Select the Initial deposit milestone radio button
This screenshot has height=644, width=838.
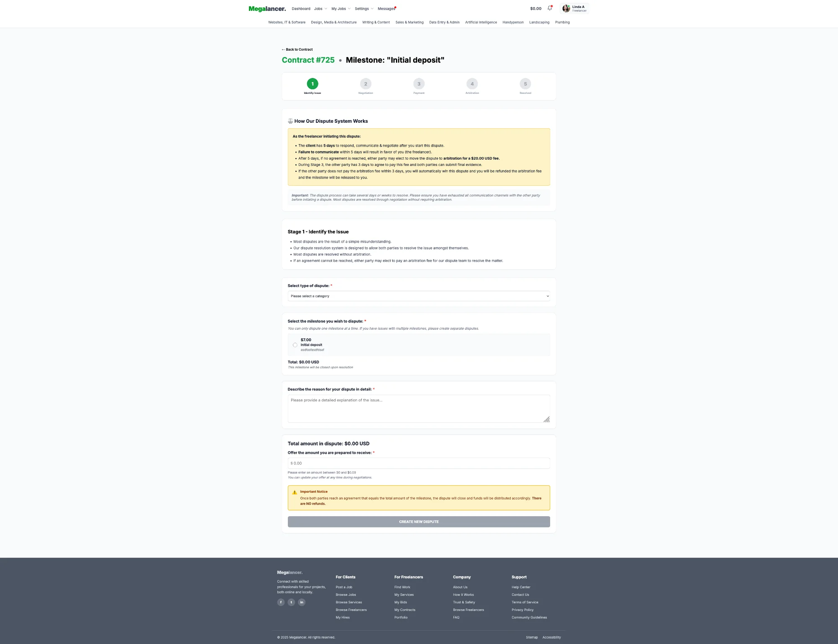(295, 344)
